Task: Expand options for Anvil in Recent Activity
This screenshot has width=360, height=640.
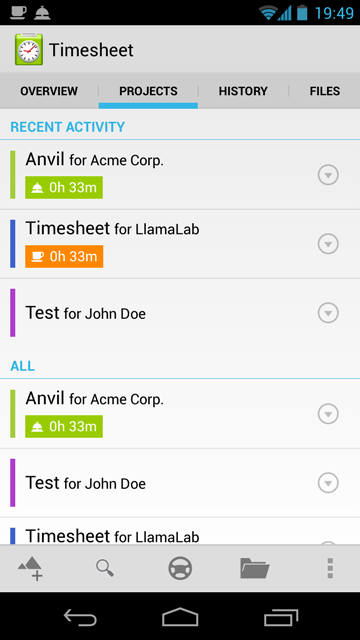Action: (328, 175)
